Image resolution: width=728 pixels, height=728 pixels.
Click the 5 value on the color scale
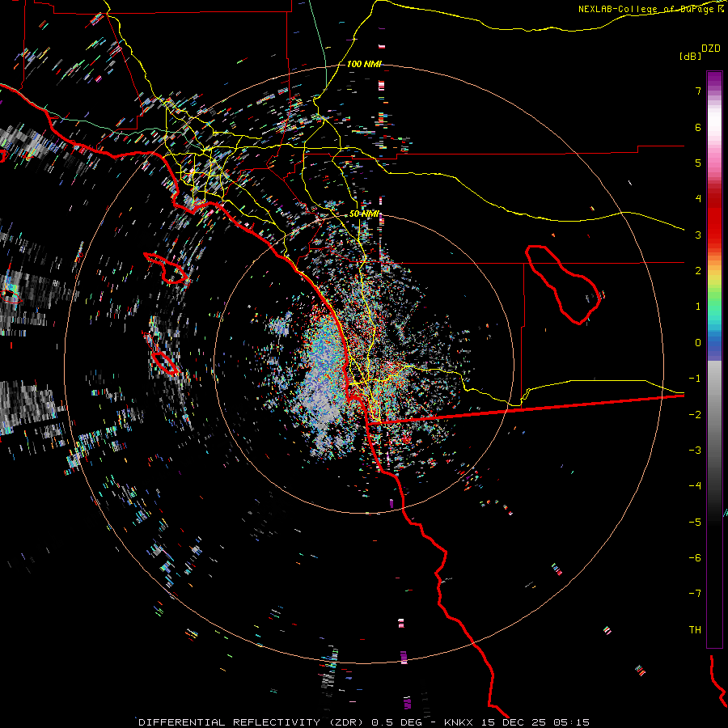[x=698, y=163]
